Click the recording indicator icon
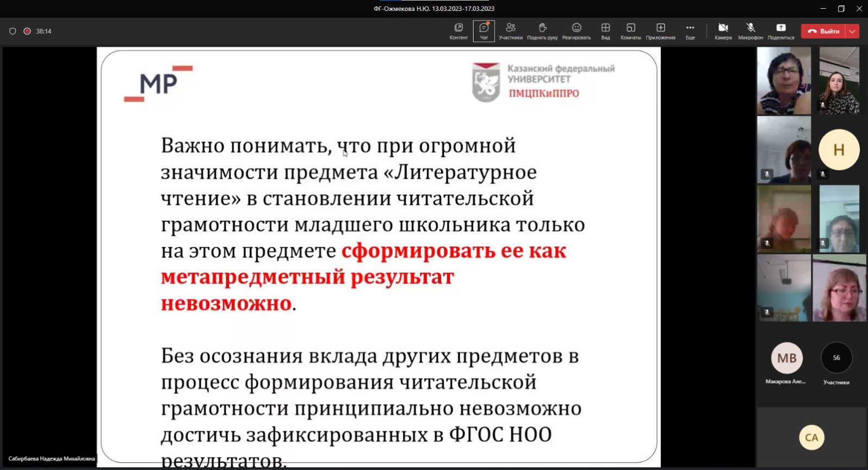This screenshot has height=470, width=868. [x=27, y=32]
